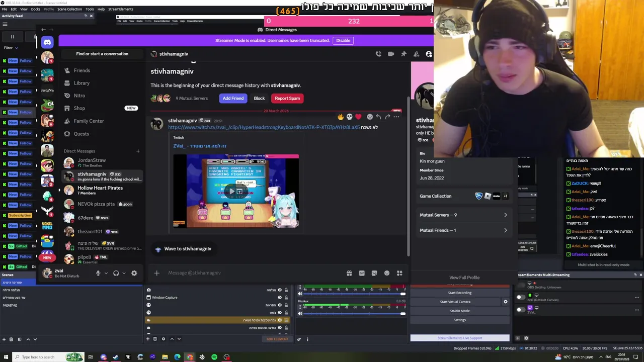Remove the selected OBS source with trash icon
This screenshot has width=644, height=362.
click(x=155, y=339)
